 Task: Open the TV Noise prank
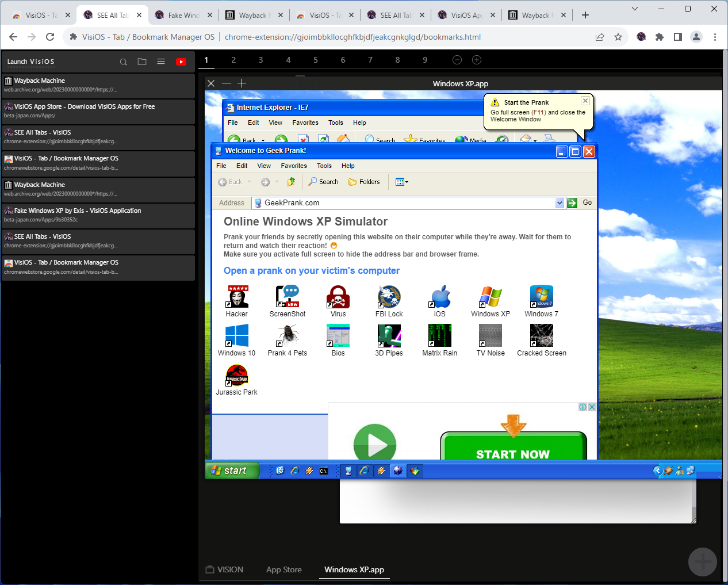point(490,335)
